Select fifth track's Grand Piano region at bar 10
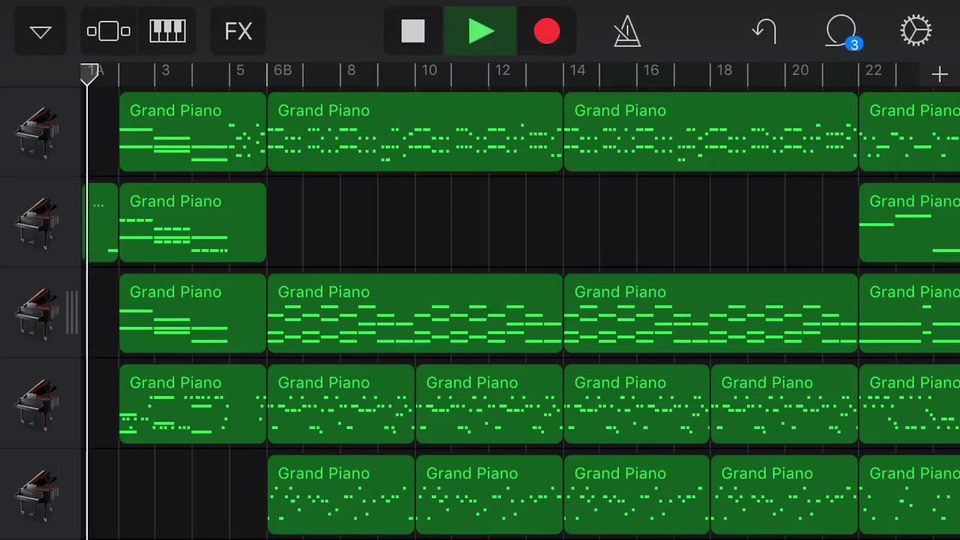Viewport: 960px width, 540px height. coord(489,494)
